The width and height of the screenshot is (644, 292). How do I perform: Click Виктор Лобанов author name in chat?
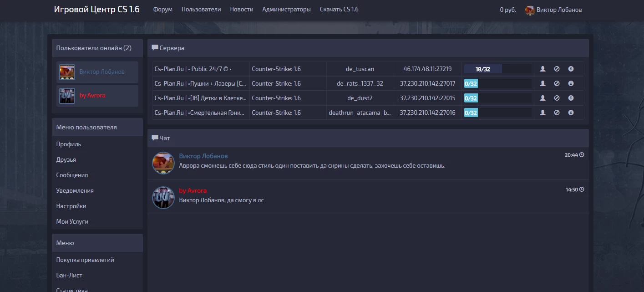click(x=203, y=156)
